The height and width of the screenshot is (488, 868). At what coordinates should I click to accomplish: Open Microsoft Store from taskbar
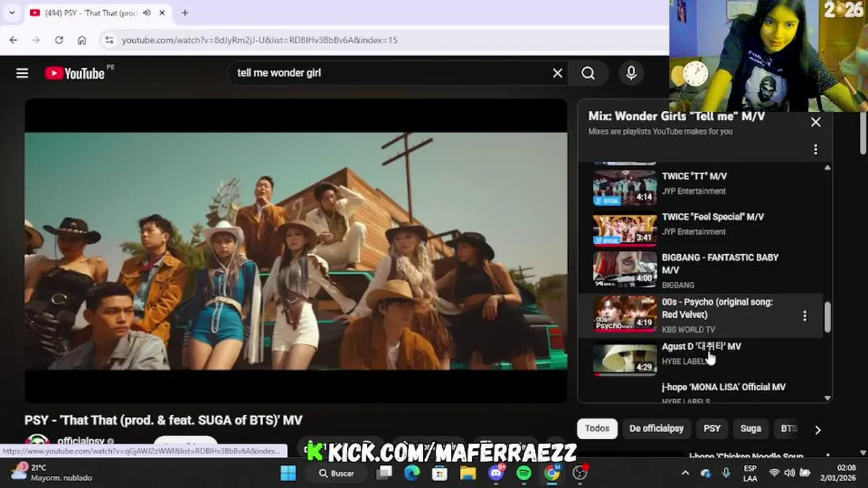coord(440,473)
